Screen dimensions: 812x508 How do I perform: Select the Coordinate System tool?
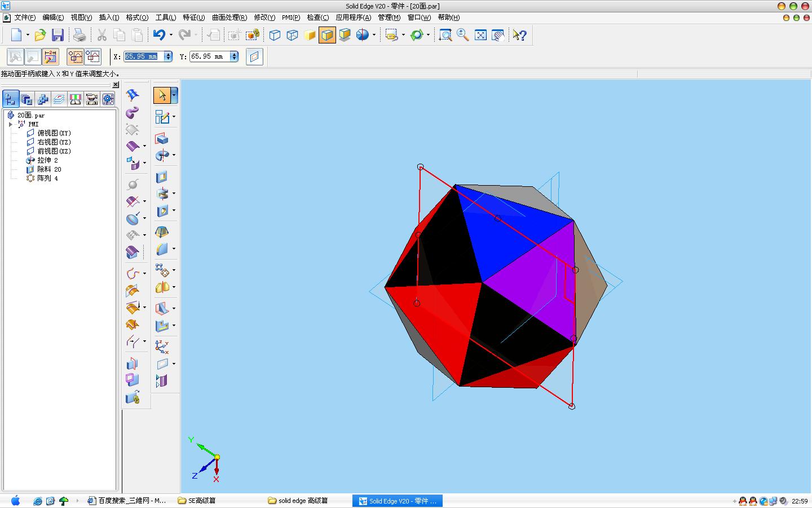point(162,347)
